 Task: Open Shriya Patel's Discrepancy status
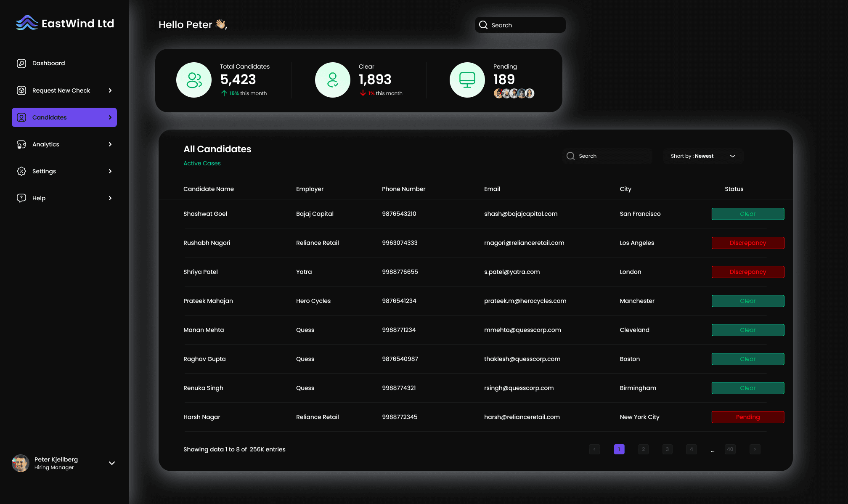tap(748, 272)
